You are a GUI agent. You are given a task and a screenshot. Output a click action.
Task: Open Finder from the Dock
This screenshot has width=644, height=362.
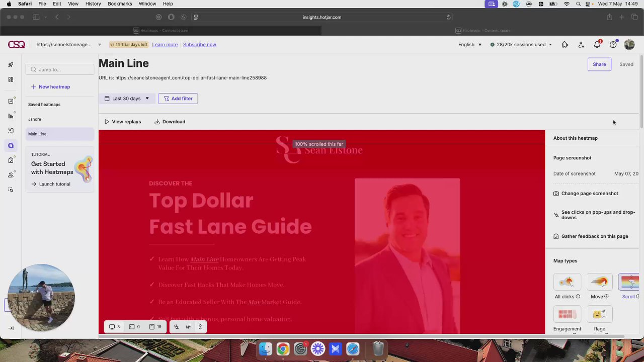(x=266, y=348)
